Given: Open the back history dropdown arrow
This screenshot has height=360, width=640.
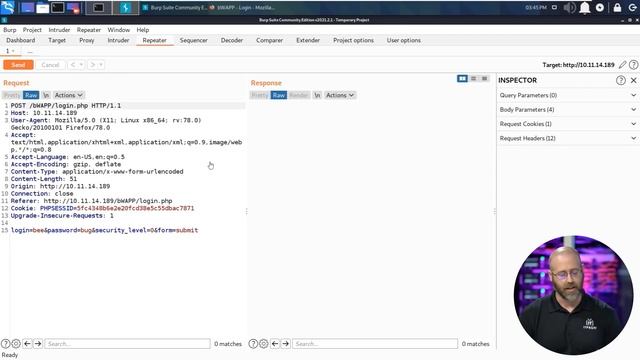Looking at the screenshot, I should (81, 64).
